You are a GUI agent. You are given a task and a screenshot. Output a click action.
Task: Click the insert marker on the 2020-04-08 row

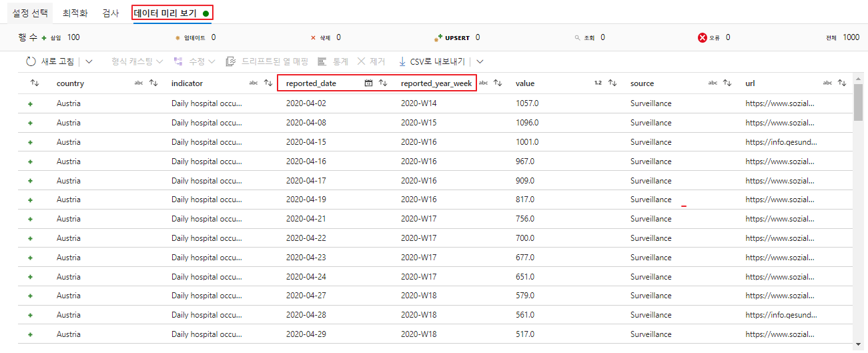(x=30, y=123)
